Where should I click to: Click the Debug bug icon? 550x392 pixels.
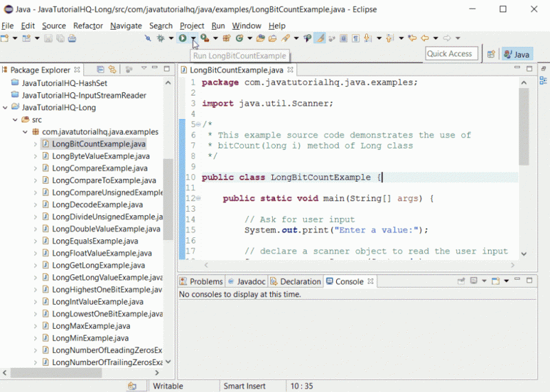coord(161,39)
